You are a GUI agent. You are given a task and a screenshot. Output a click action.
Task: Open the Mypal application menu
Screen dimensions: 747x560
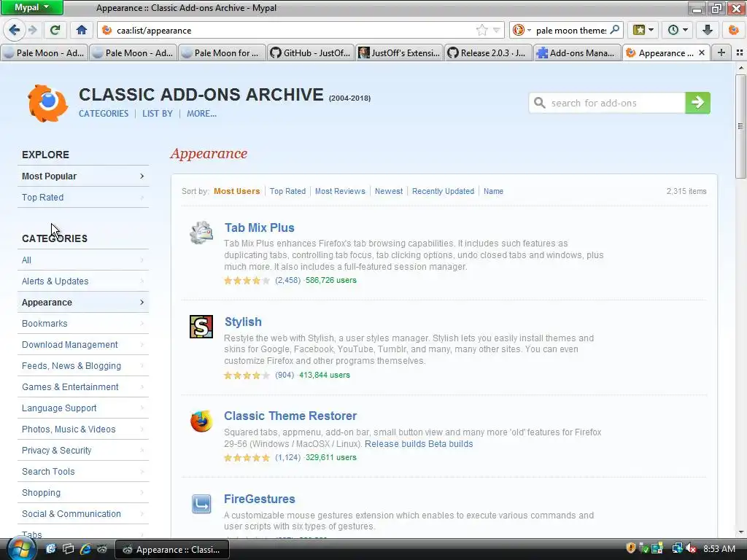coord(31,7)
